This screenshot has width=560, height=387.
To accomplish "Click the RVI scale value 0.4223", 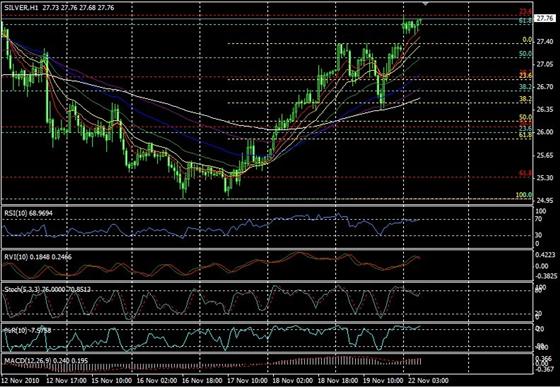I will coord(545,255).
